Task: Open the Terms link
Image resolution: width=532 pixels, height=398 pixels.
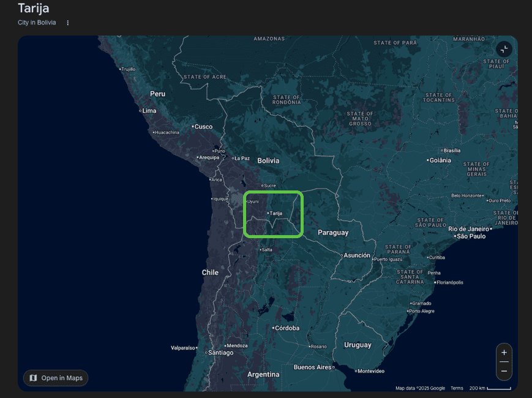Action: 457,388
